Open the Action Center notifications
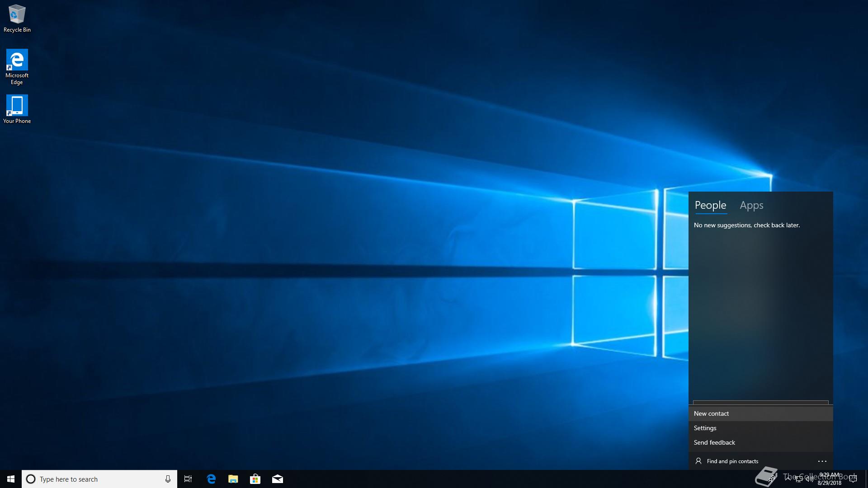 coord(853,479)
